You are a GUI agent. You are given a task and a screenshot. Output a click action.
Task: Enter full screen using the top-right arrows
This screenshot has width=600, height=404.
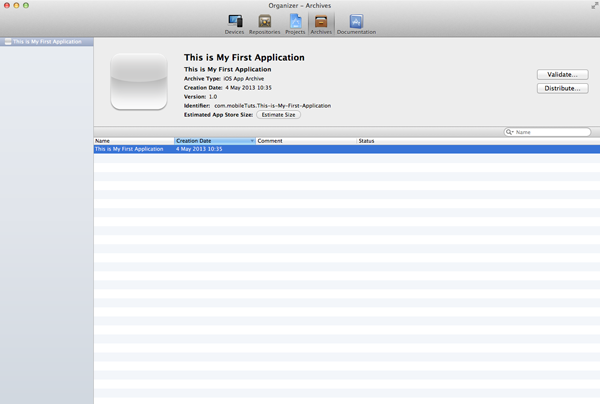point(594,5)
